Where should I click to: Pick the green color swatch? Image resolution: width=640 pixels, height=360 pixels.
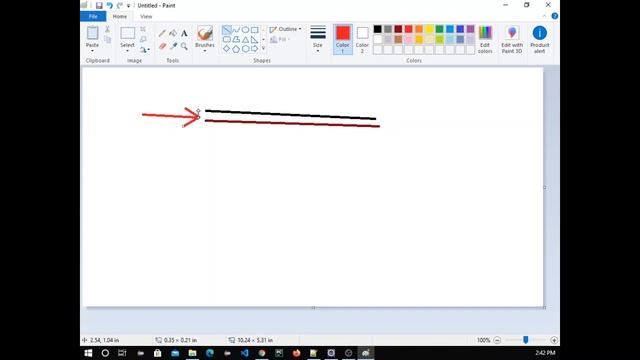(x=439, y=29)
